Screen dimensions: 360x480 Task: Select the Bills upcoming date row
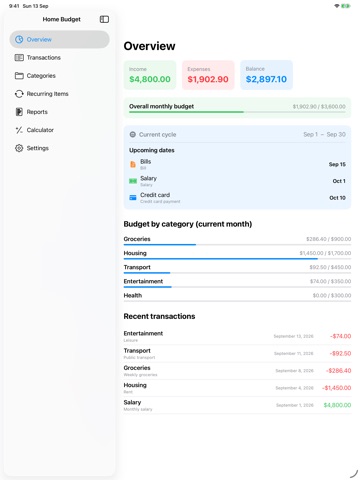pos(237,164)
